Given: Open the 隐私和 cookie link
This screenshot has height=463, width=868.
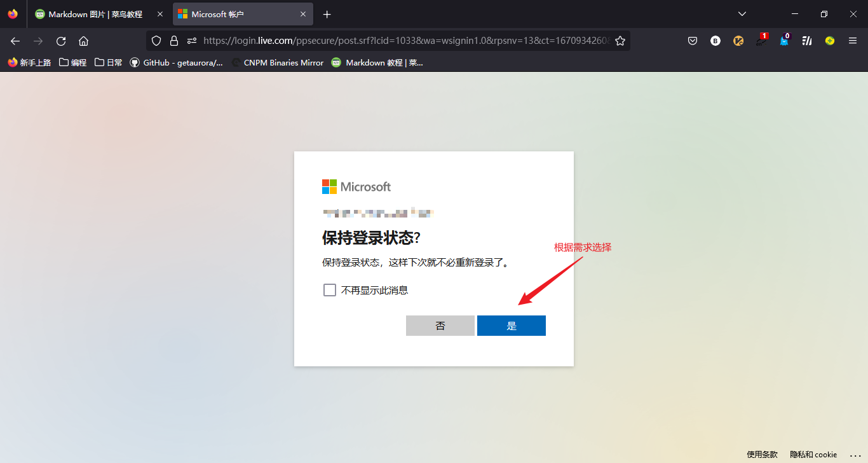Looking at the screenshot, I should click(813, 455).
